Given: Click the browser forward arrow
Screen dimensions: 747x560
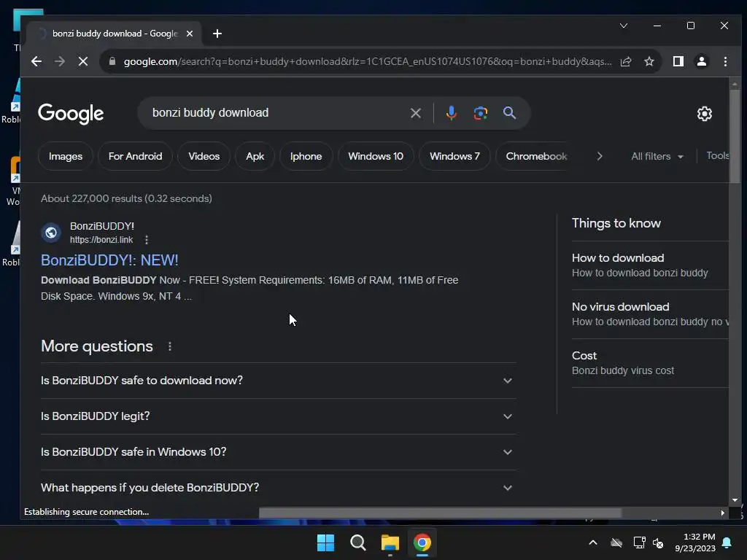Looking at the screenshot, I should [x=60, y=61].
